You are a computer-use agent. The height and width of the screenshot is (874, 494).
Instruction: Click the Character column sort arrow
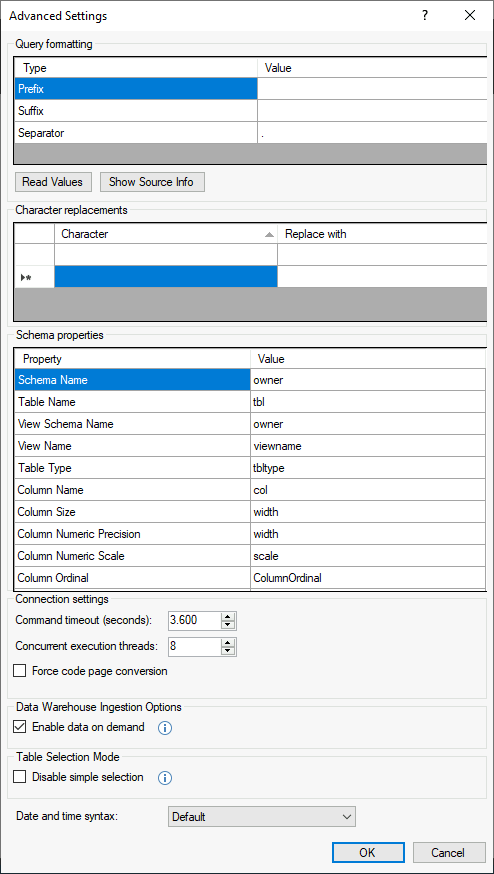pos(269,235)
